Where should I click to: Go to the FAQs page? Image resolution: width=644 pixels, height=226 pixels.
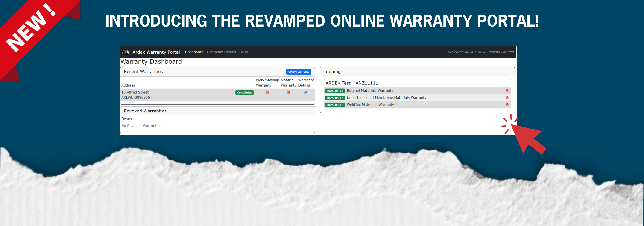click(243, 52)
